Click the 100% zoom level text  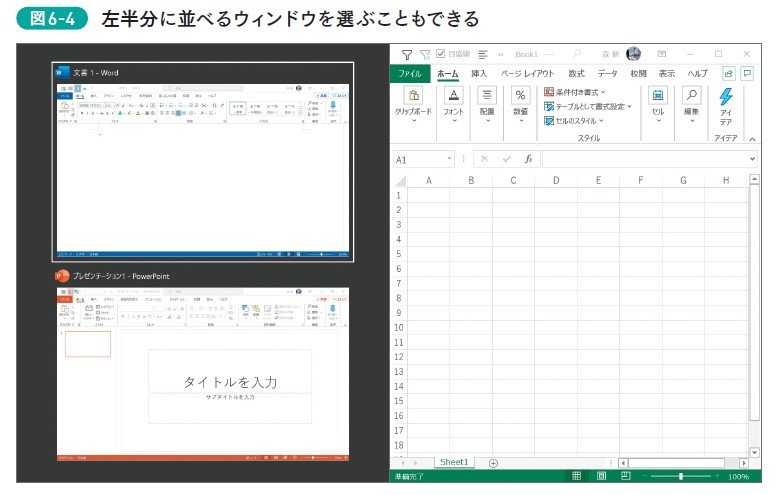(x=739, y=477)
